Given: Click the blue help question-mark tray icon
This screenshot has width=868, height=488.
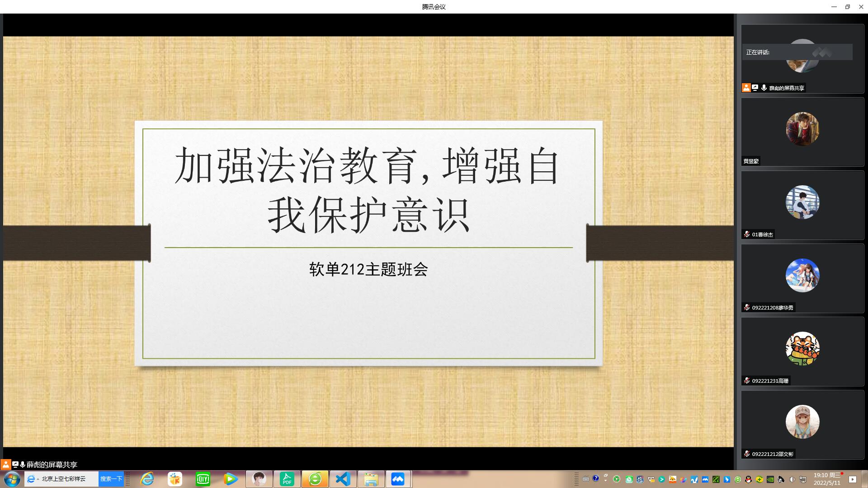Looking at the screenshot, I should pos(596,478).
